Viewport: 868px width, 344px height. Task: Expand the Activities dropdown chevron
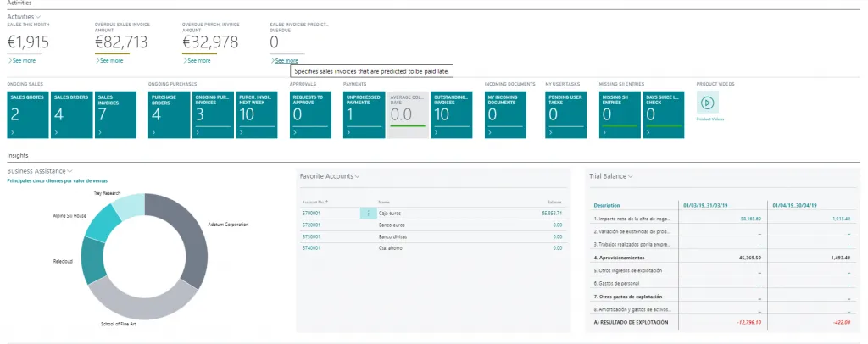click(x=37, y=17)
